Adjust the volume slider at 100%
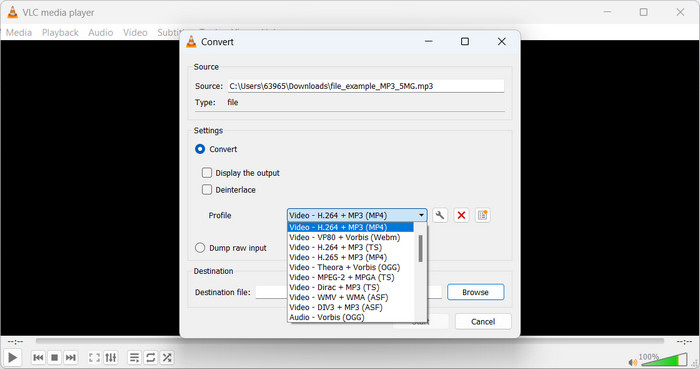Image resolution: width=700 pixels, height=369 pixels. (664, 360)
